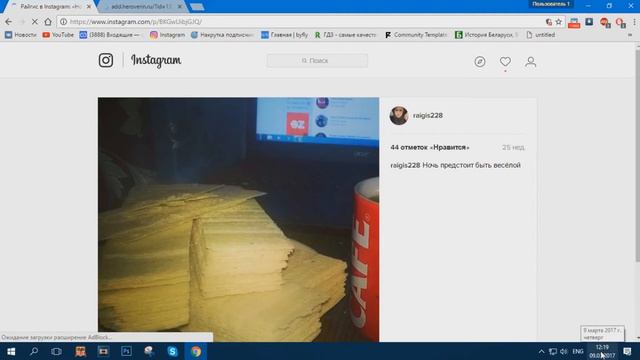
Task: Focus the Instagram search field
Action: [317, 60]
